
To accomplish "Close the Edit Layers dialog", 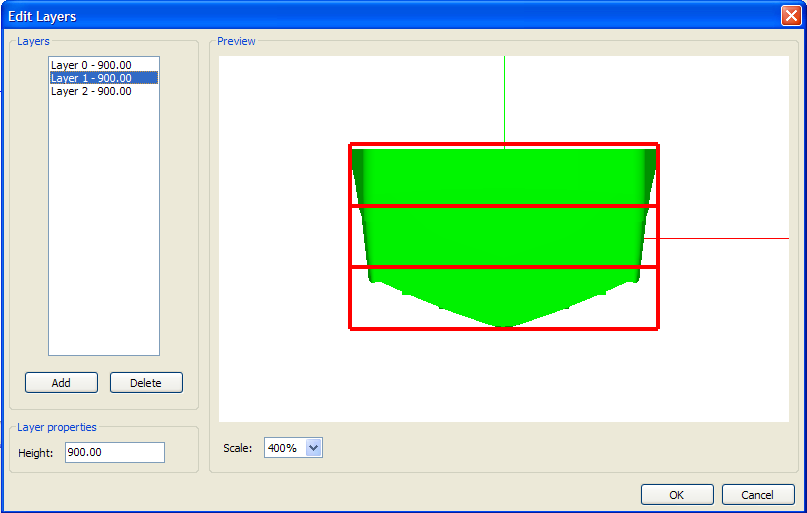I will click(791, 16).
